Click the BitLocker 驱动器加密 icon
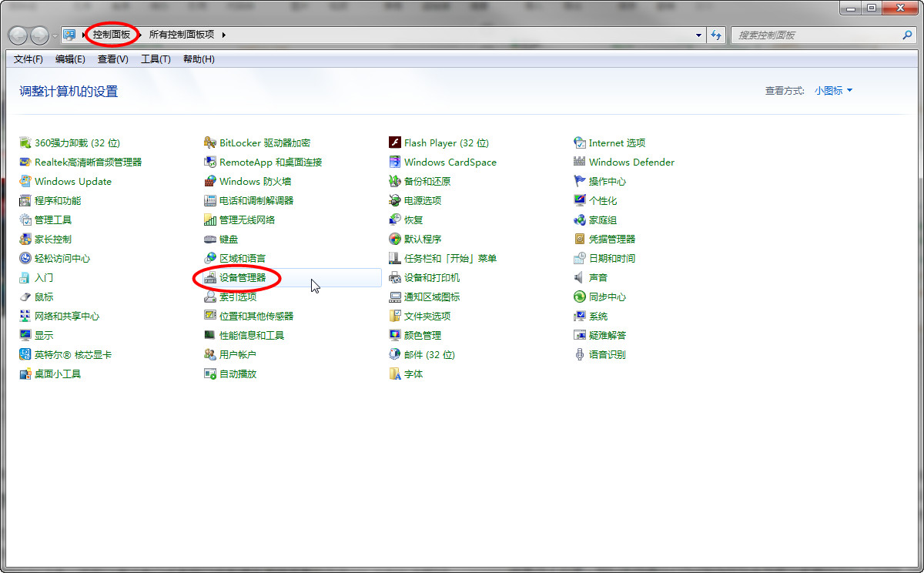 210,142
